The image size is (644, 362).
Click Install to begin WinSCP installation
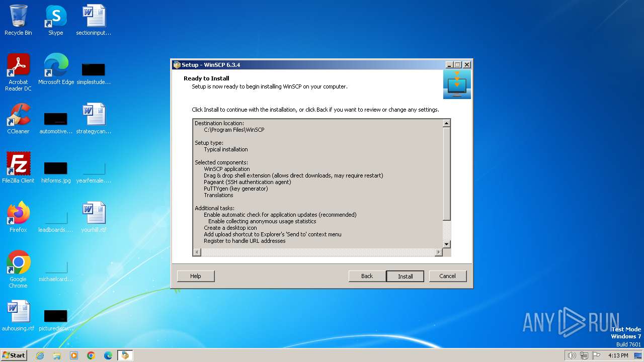405,276
